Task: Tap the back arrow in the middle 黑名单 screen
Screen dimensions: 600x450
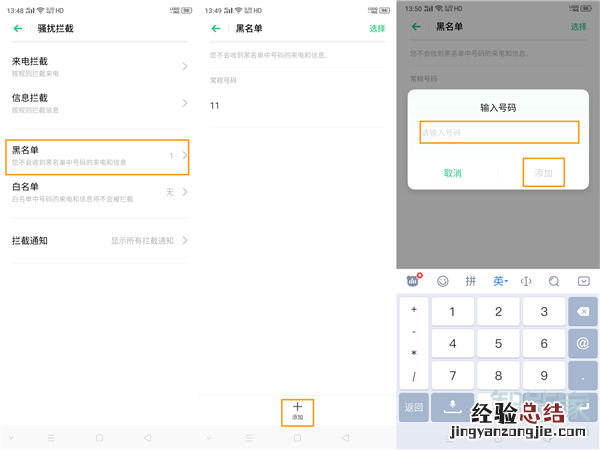Action: click(217, 29)
